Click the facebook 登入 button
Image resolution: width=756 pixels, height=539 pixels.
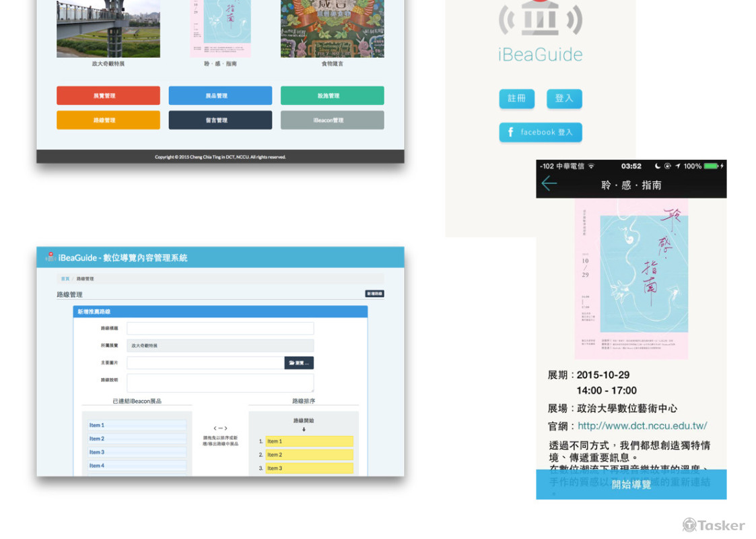(540, 132)
